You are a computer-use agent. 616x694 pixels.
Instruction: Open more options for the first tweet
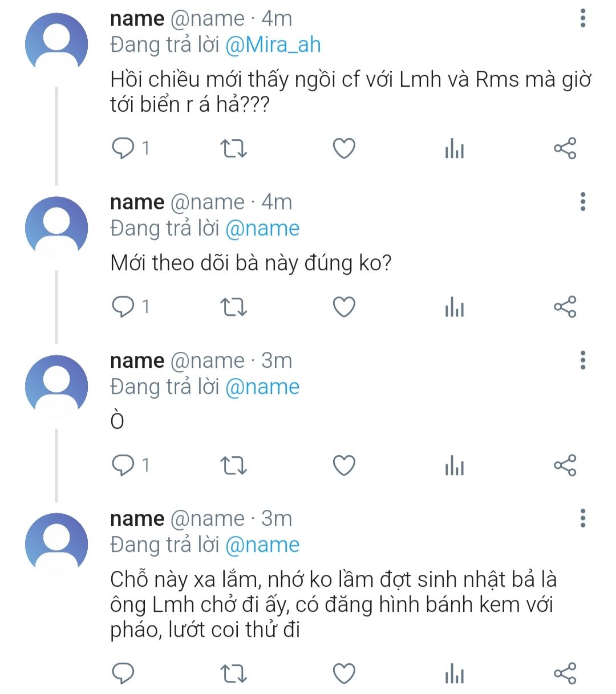pos(582,18)
